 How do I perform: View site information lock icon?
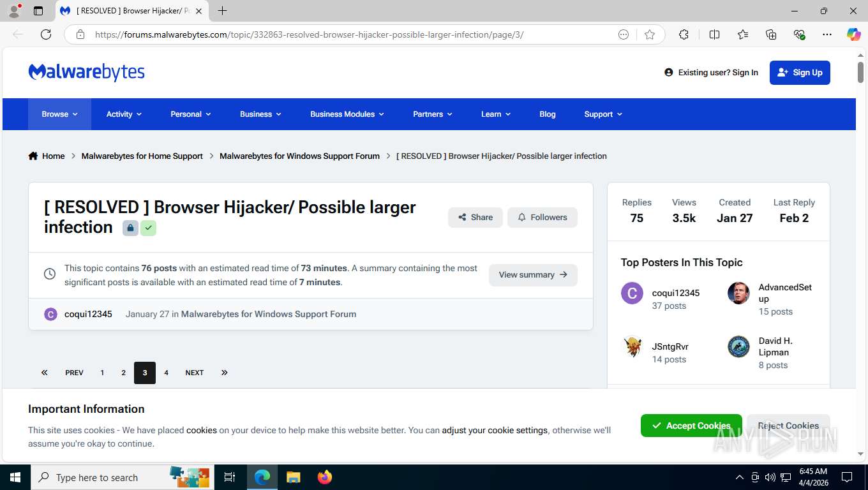[80, 34]
